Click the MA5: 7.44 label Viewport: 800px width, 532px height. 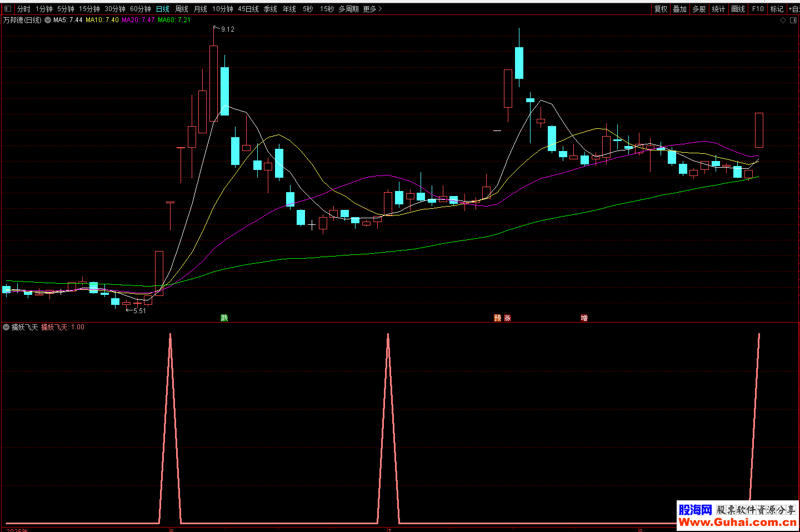[68, 20]
